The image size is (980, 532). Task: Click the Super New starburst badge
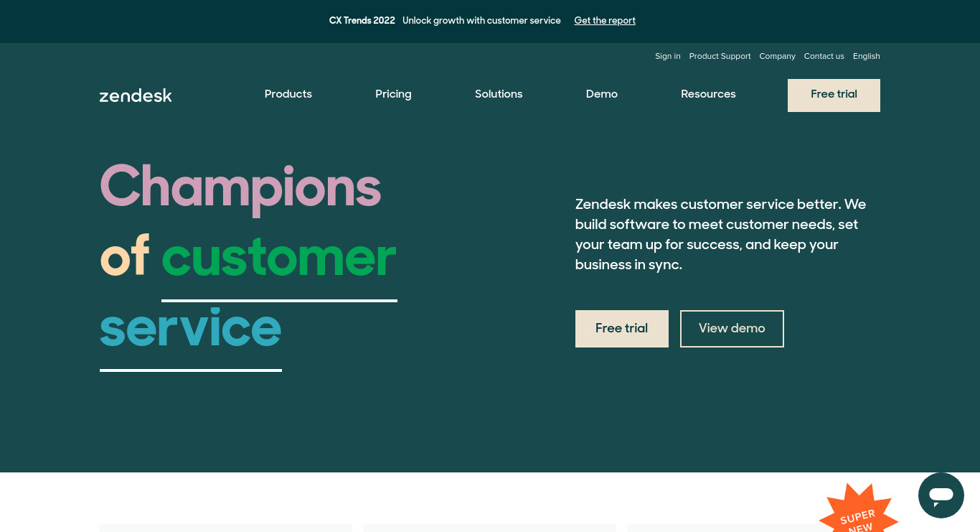[859, 511]
